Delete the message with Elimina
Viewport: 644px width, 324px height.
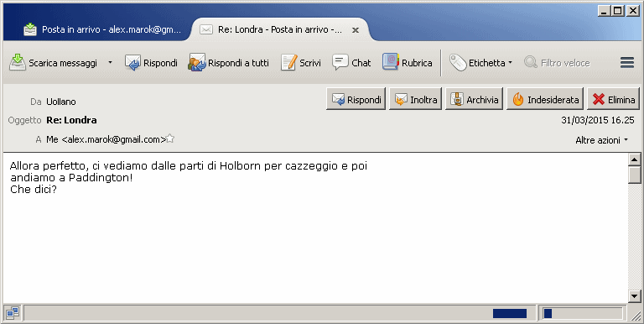pyautogui.click(x=614, y=99)
